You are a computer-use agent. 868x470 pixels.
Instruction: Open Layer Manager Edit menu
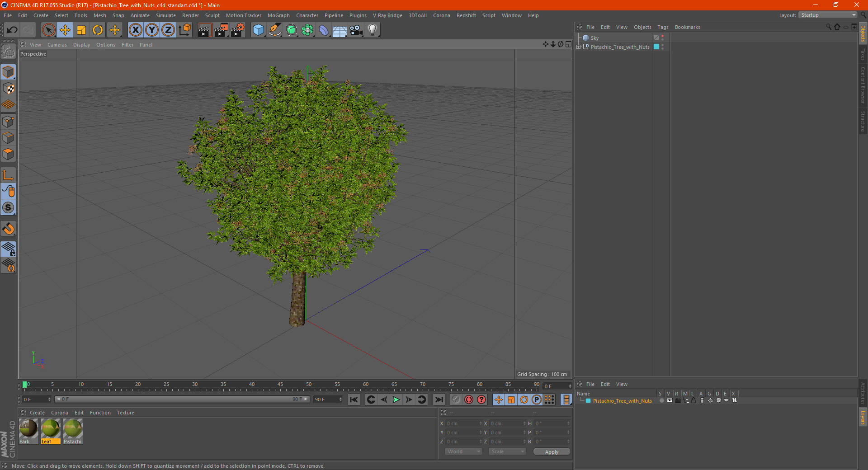pos(605,384)
